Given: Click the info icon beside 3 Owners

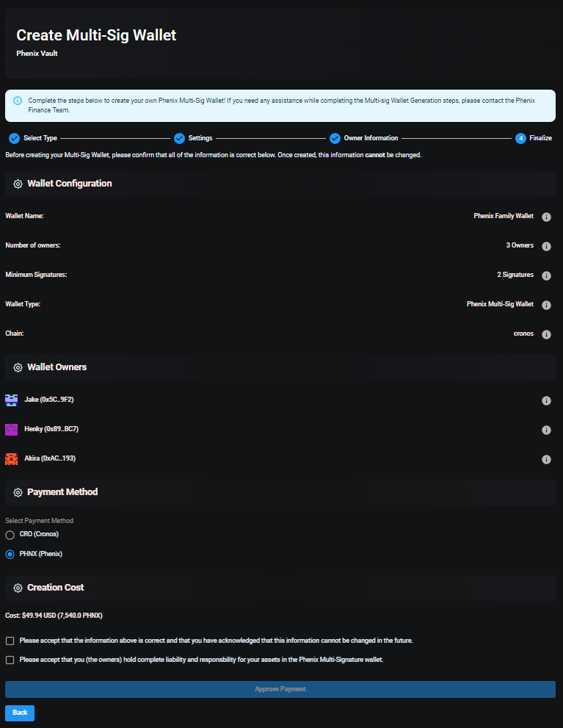Looking at the screenshot, I should [x=546, y=246].
